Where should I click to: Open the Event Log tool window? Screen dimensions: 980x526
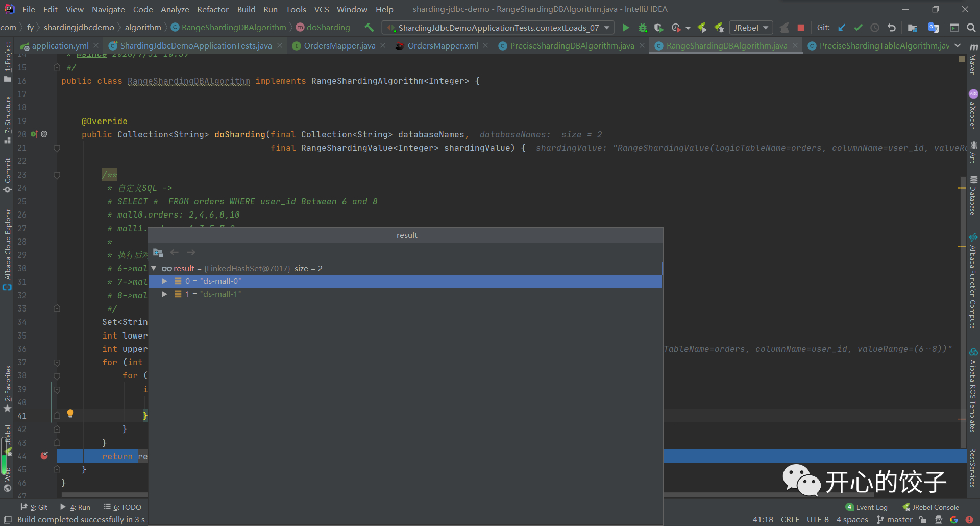click(867, 507)
